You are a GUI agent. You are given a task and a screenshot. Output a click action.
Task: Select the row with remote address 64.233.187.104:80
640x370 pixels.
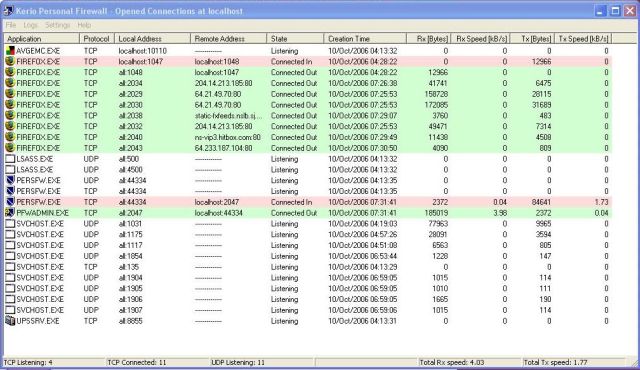click(308, 148)
